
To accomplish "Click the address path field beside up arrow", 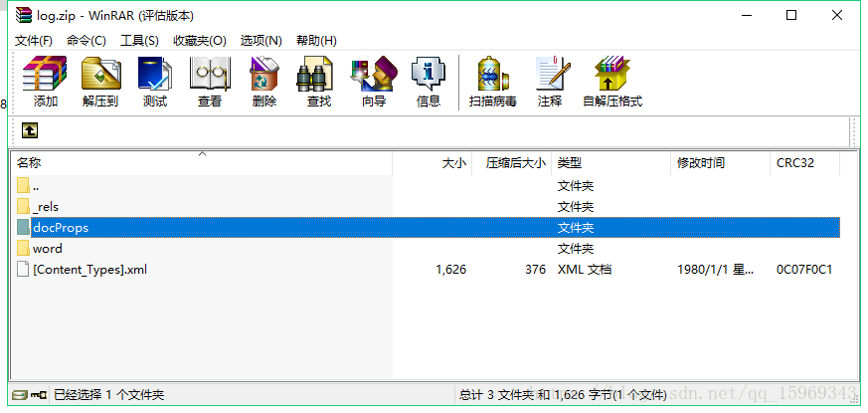I will tap(442, 131).
